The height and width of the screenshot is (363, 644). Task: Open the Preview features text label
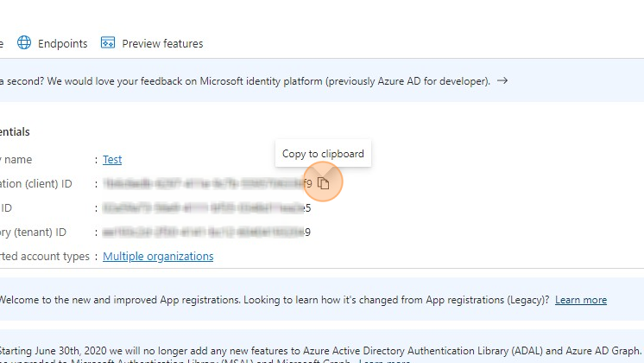(x=162, y=43)
